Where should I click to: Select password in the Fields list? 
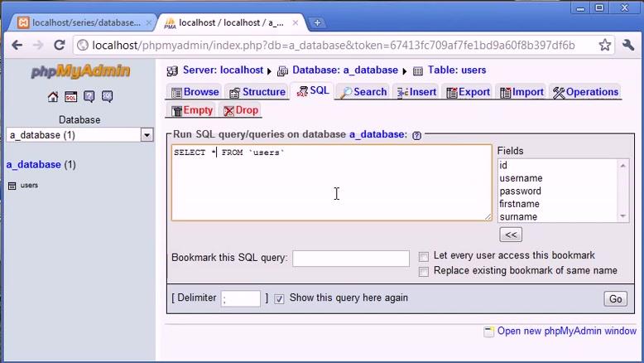tap(558, 191)
